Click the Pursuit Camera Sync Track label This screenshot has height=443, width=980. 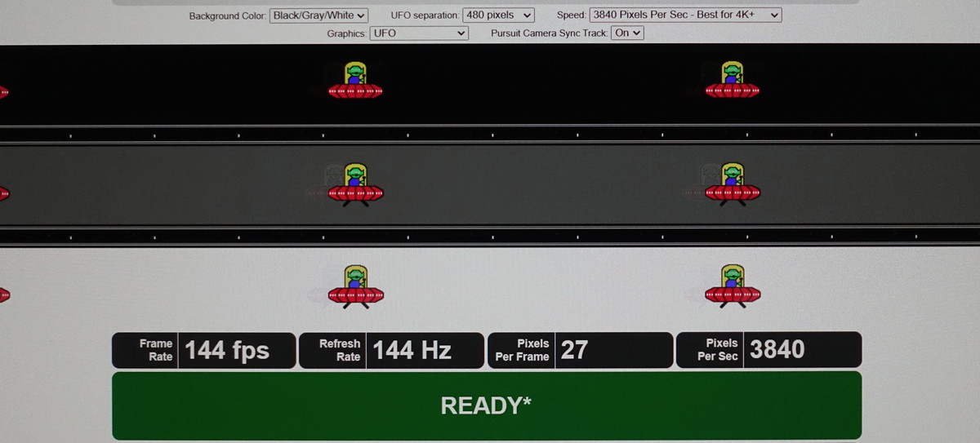549,33
